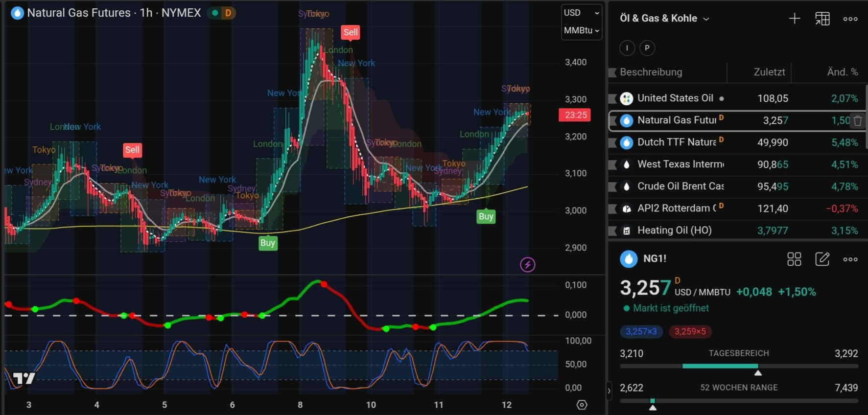
Task: Click the Tagesbereich range slider bar
Action: (738, 366)
